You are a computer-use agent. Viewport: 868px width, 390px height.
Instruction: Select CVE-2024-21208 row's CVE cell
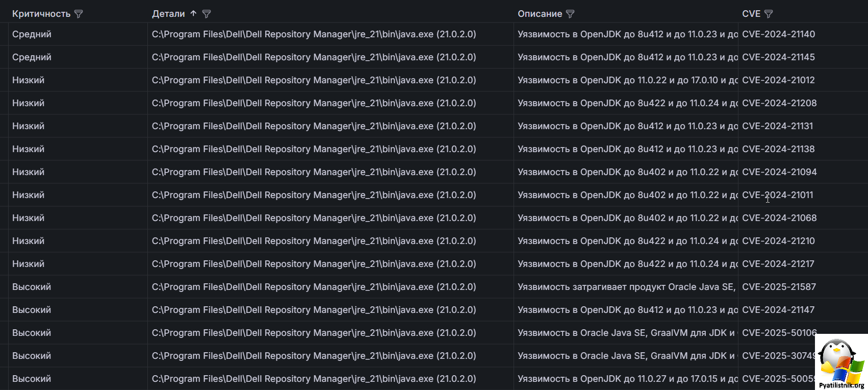point(779,103)
